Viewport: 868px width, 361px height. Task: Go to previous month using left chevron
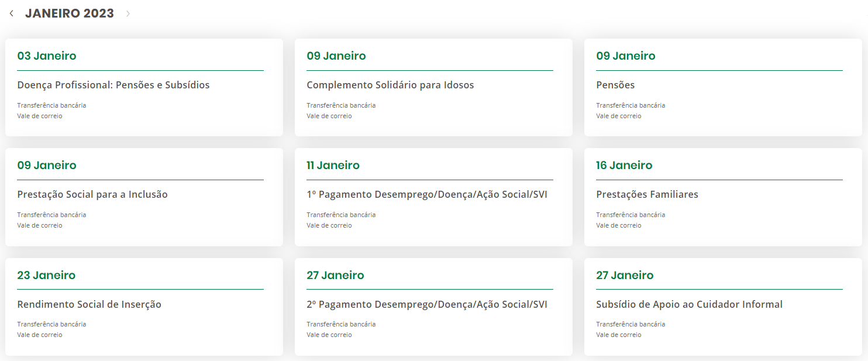(x=11, y=13)
